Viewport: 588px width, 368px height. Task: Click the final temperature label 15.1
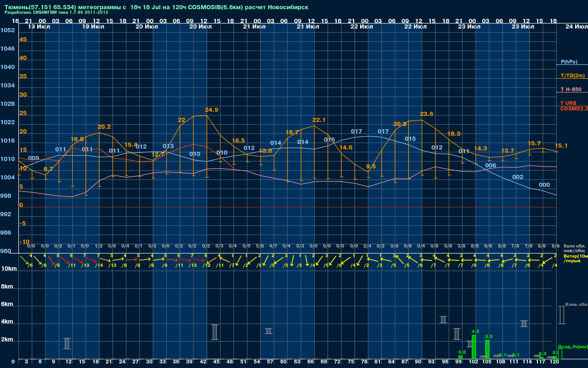coord(561,146)
